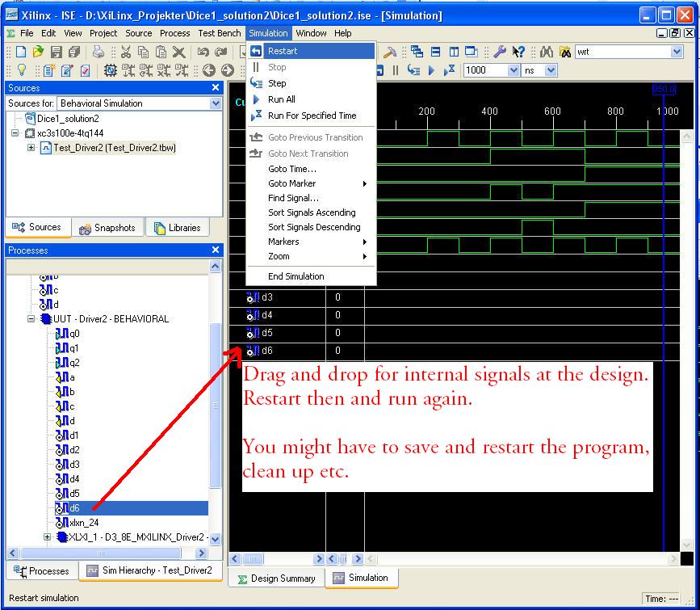Viewport: 700px width, 610px height.
Task: Select End Simulation menu entry
Action: (311, 276)
